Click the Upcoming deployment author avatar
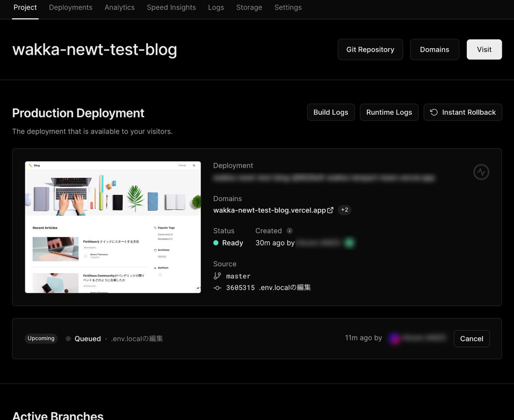This screenshot has width=514, height=420. (x=395, y=338)
